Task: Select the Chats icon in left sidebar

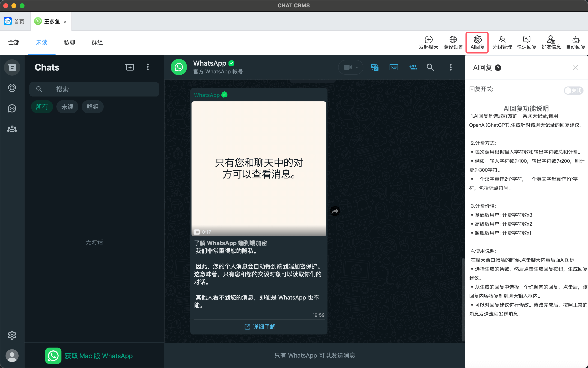Action: 12,67
